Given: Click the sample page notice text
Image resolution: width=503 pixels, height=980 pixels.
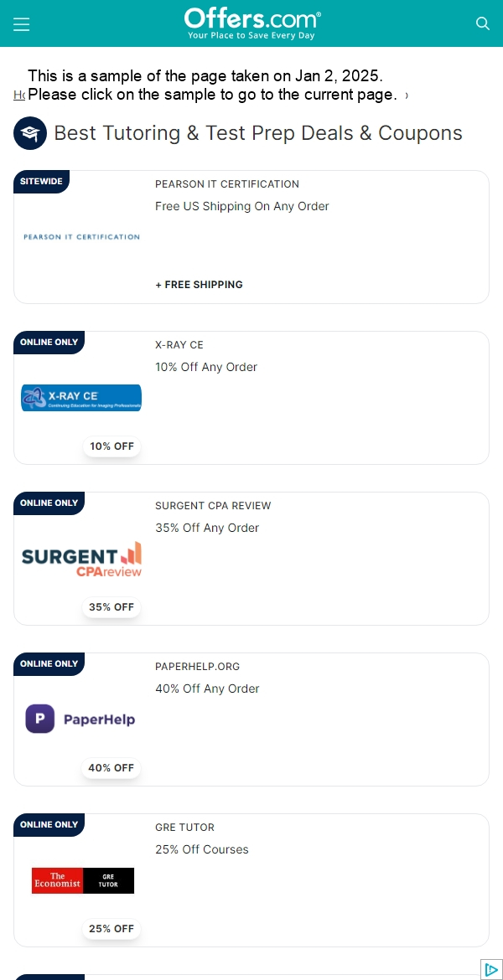Looking at the screenshot, I should coord(213,85).
